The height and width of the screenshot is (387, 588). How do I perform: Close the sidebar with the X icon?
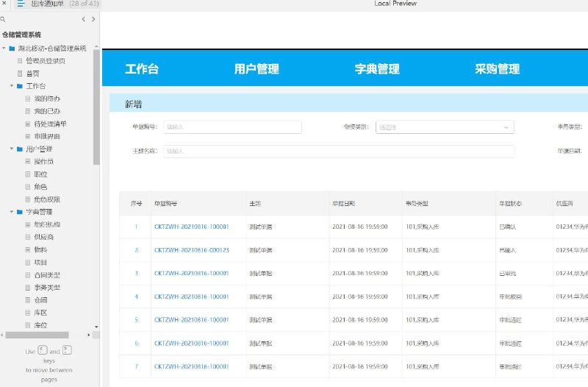4,3
